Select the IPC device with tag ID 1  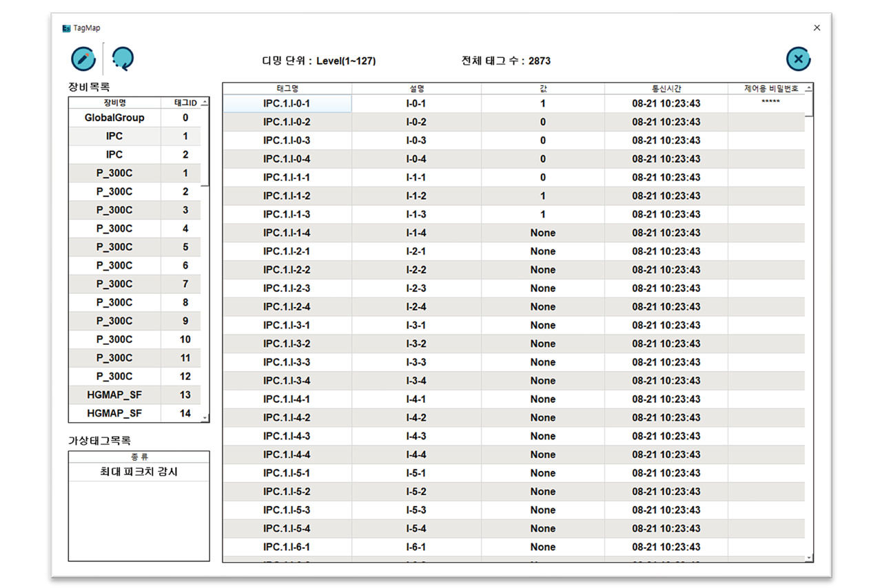(x=135, y=136)
